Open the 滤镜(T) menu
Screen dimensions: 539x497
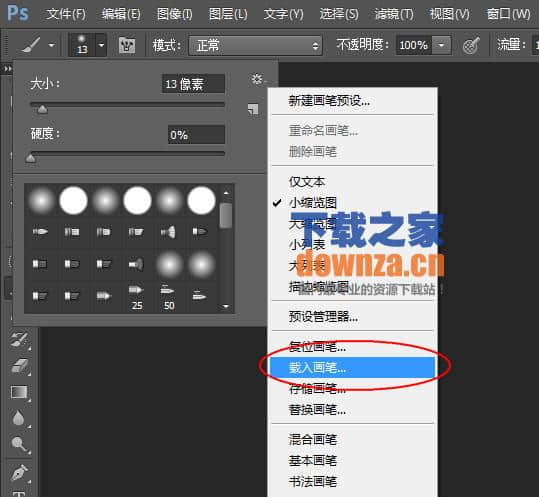[394, 14]
